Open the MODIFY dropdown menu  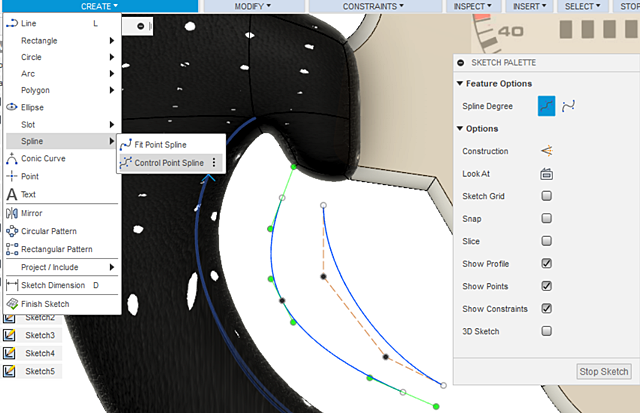[x=253, y=6]
